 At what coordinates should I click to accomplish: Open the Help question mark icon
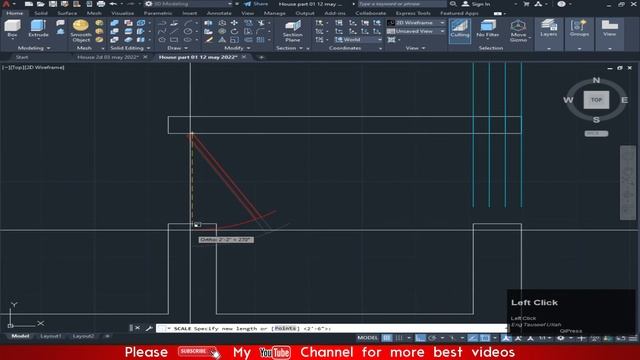click(x=562, y=4)
